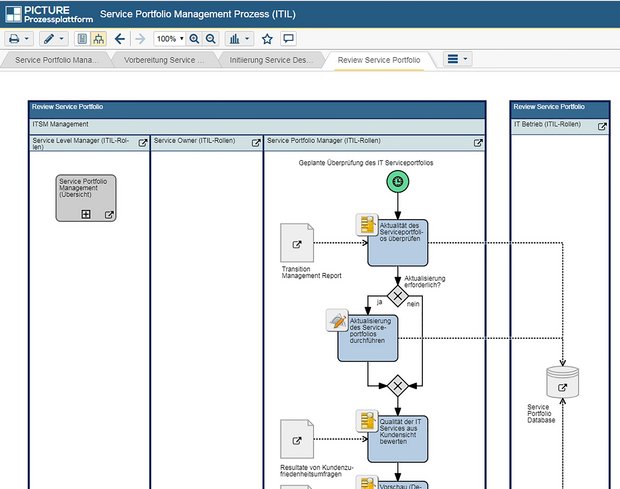
Task: Click the bar chart analysis icon
Action: point(235,39)
